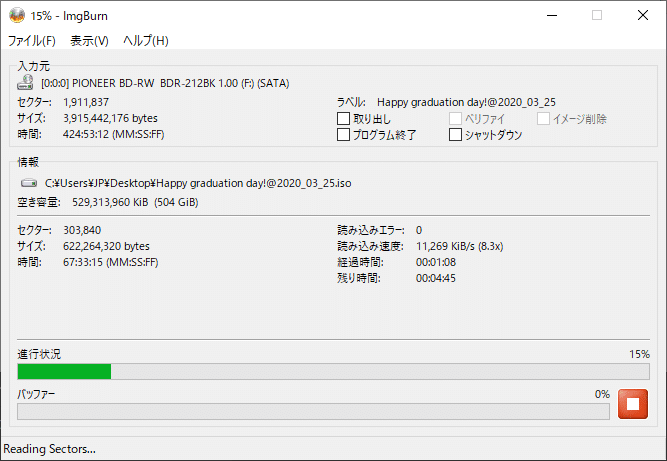
Task: Click the read time 67:33:15 value
Action: click(x=111, y=262)
